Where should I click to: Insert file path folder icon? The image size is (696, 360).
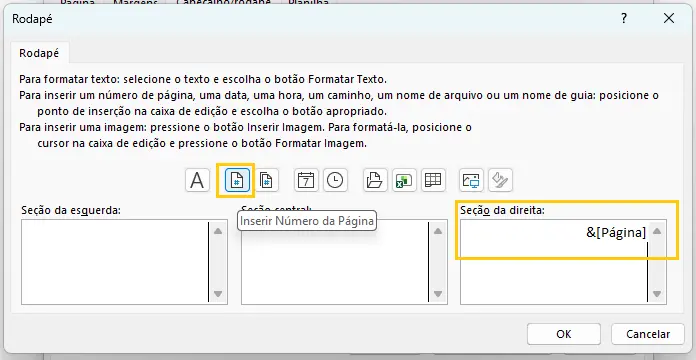[x=375, y=180]
